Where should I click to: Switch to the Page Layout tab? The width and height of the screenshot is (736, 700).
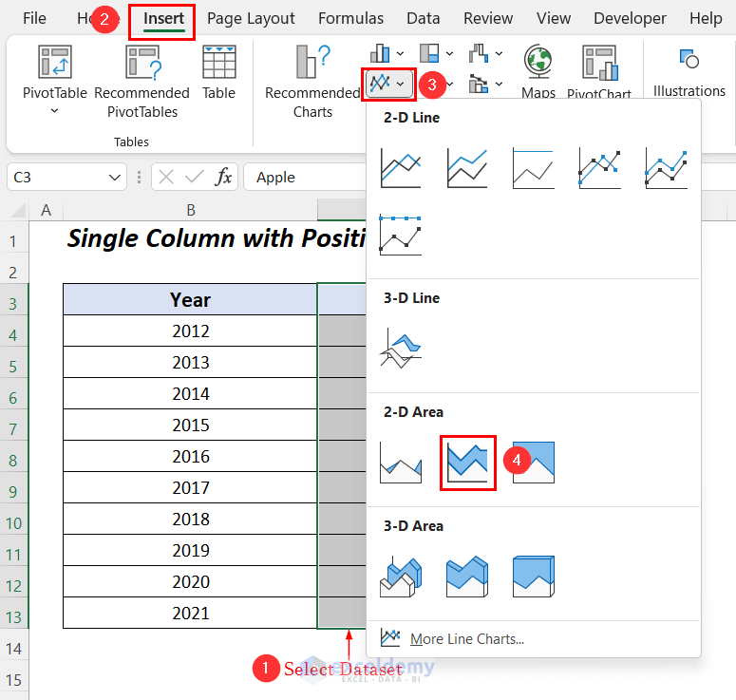click(251, 18)
